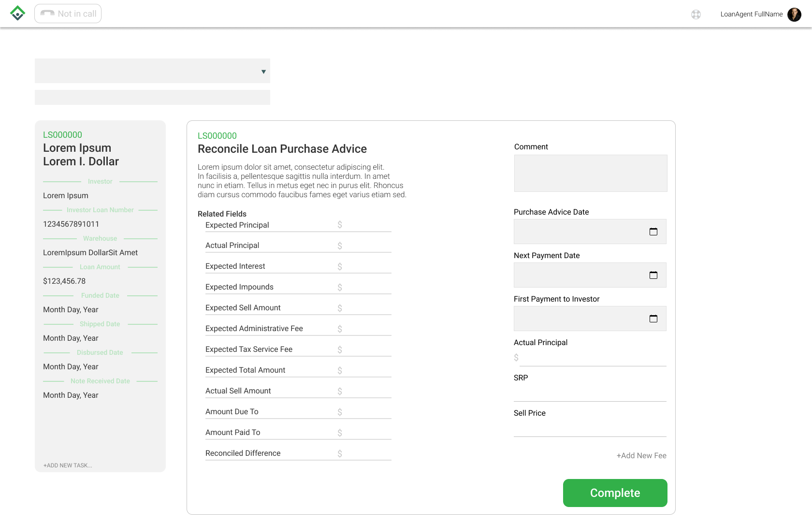Click the Reconciled Difference amount field
Screen dimensions: 812x522
(365, 453)
